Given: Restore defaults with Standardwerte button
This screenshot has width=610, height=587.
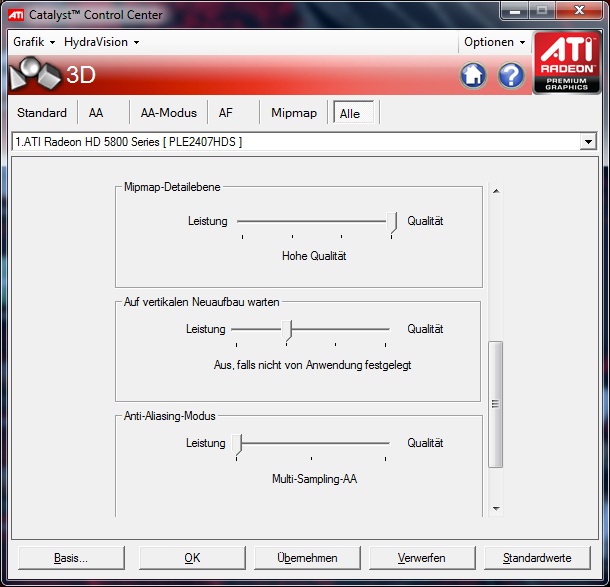Looking at the screenshot, I should [537, 558].
